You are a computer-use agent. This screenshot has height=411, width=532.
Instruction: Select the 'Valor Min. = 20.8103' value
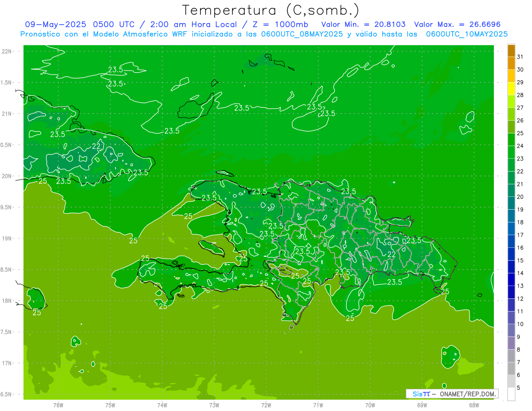pos(363,24)
